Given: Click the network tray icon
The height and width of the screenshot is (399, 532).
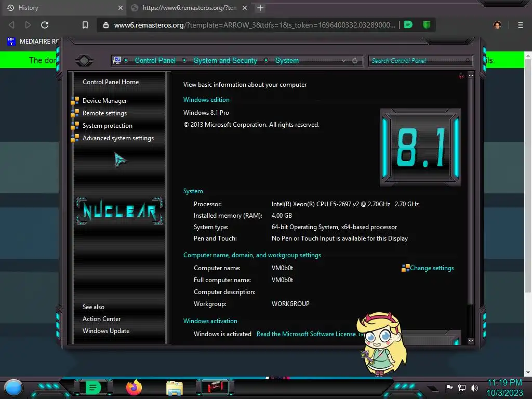Looking at the screenshot, I should (461, 388).
